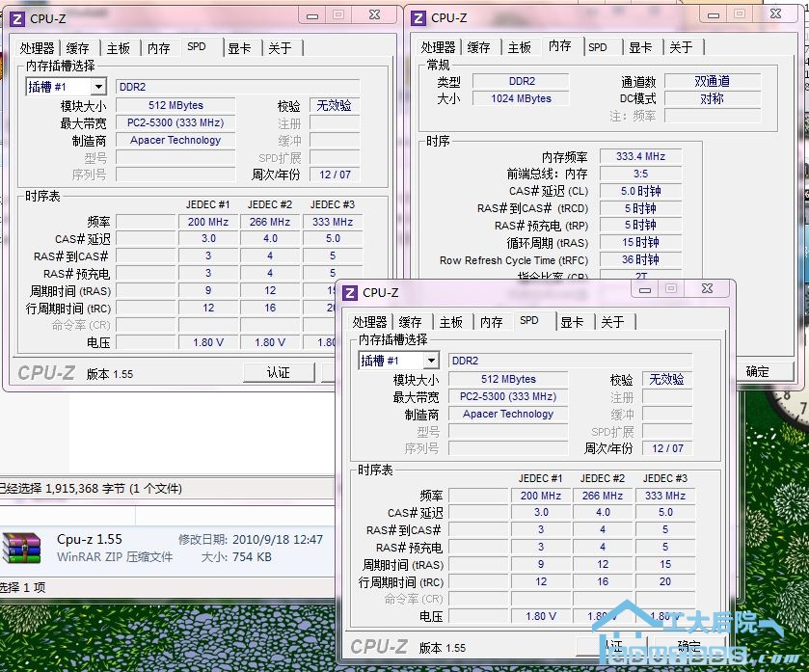The height and width of the screenshot is (672, 809).
Task: Close the top-left CPU-Z window
Action: tap(374, 15)
